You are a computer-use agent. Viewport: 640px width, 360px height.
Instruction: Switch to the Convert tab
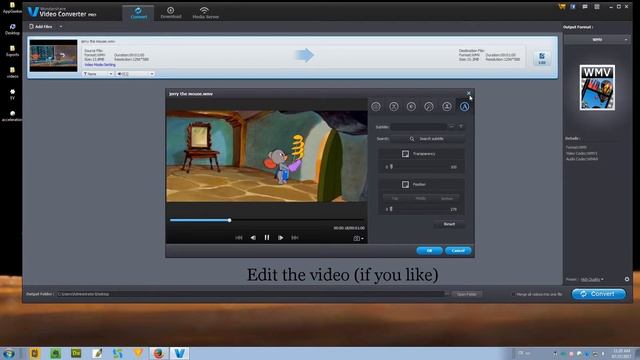click(138, 13)
